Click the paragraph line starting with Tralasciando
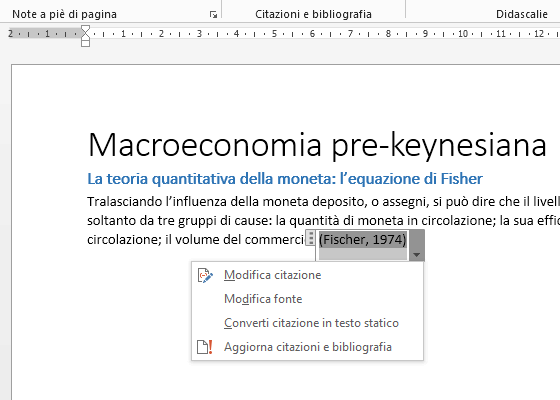The height and width of the screenshot is (400, 560). coord(323,202)
